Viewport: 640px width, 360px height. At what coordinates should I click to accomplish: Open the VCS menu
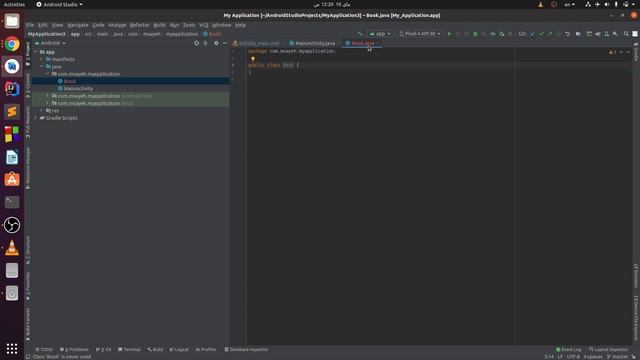point(204,25)
